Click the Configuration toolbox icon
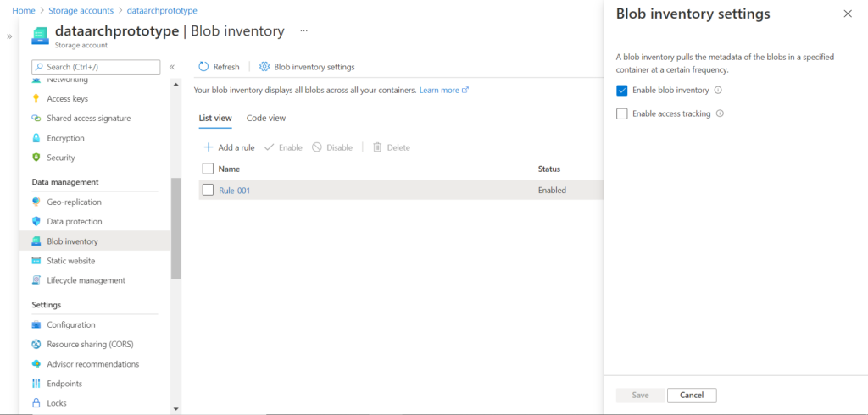 (36, 325)
